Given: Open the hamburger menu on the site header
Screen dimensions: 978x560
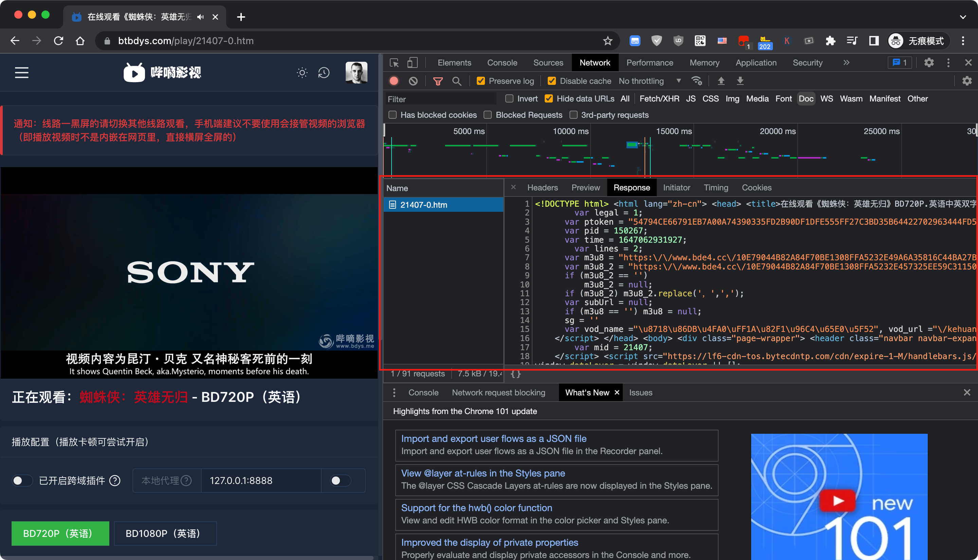Looking at the screenshot, I should point(21,73).
